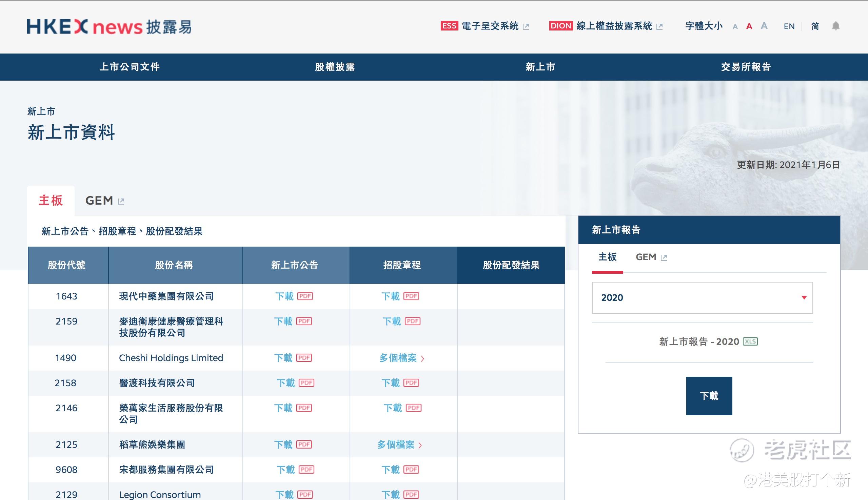
Task: Open the DION external link icon
Action: 659,26
